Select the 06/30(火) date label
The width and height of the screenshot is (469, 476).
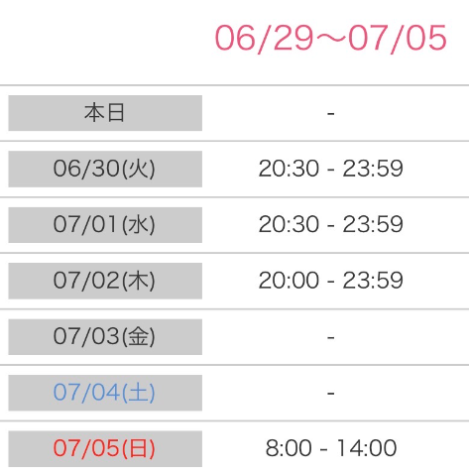coord(105,169)
